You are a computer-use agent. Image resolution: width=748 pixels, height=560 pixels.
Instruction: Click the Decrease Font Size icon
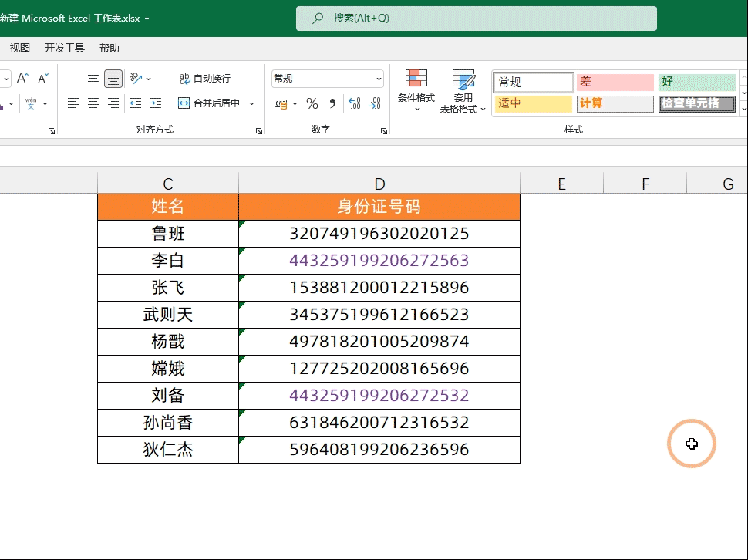[x=42, y=78]
